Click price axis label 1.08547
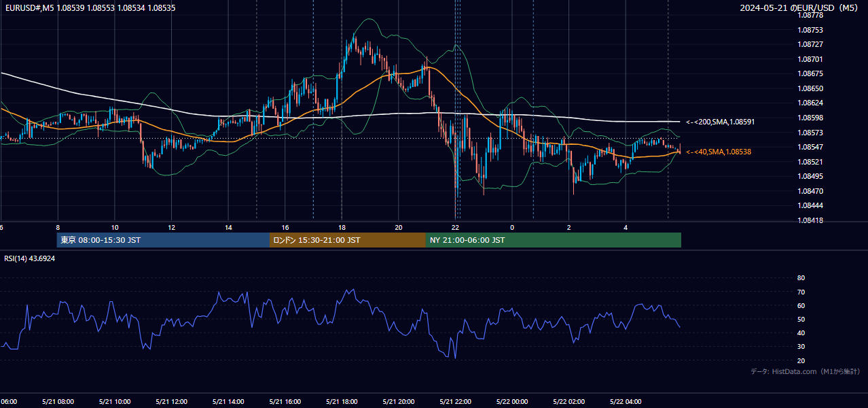Screen dimensions: 868x408 tap(810, 147)
